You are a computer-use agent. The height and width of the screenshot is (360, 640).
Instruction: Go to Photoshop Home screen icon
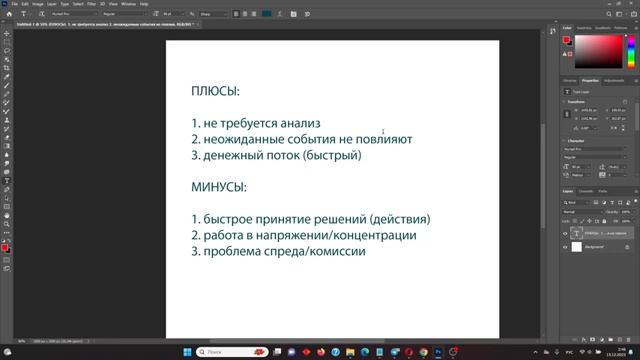pos(9,14)
